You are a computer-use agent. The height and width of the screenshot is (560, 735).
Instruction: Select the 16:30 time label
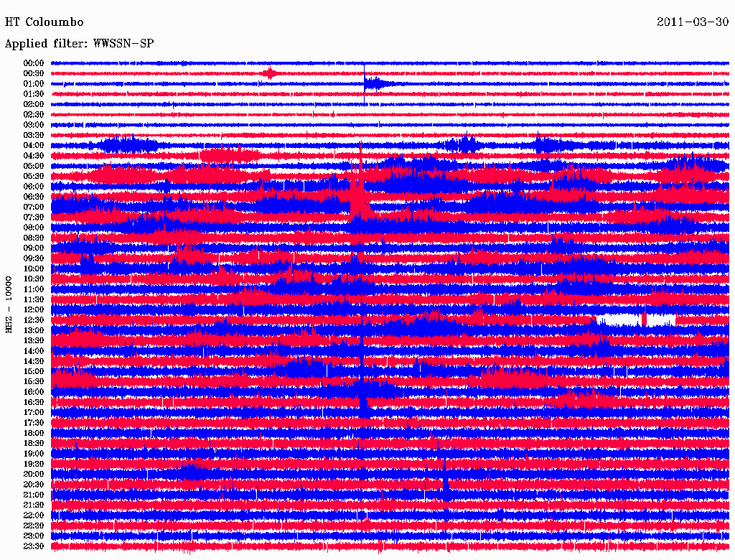[x=33, y=403]
